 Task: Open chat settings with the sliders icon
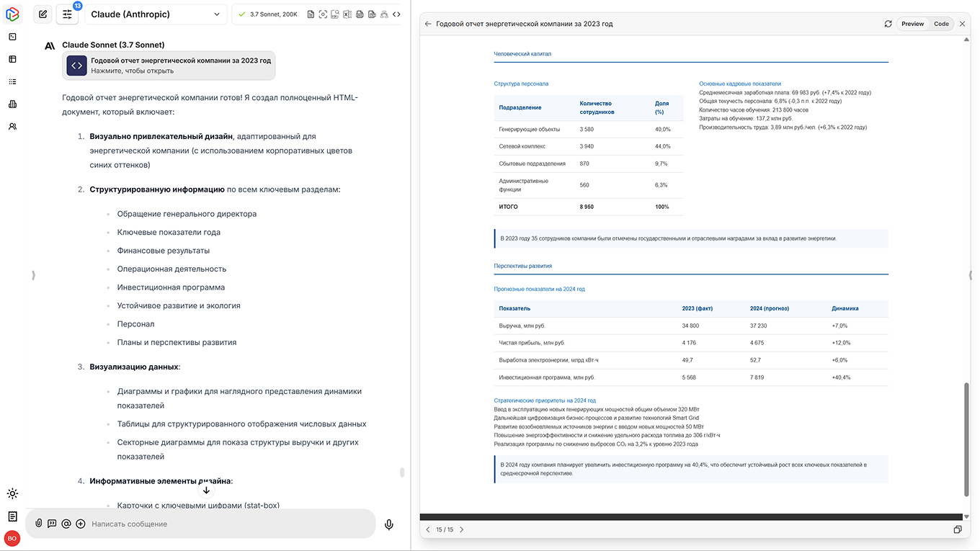(x=68, y=14)
